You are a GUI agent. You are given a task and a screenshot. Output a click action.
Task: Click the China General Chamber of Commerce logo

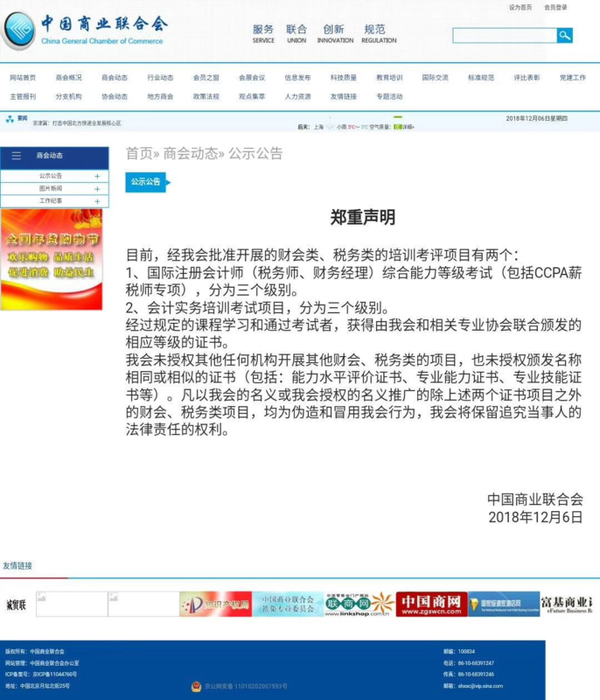point(85,31)
